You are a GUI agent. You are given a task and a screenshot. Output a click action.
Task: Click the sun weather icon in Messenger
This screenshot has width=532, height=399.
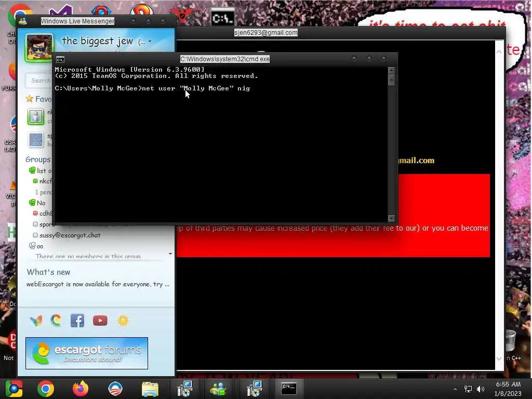[123, 321]
